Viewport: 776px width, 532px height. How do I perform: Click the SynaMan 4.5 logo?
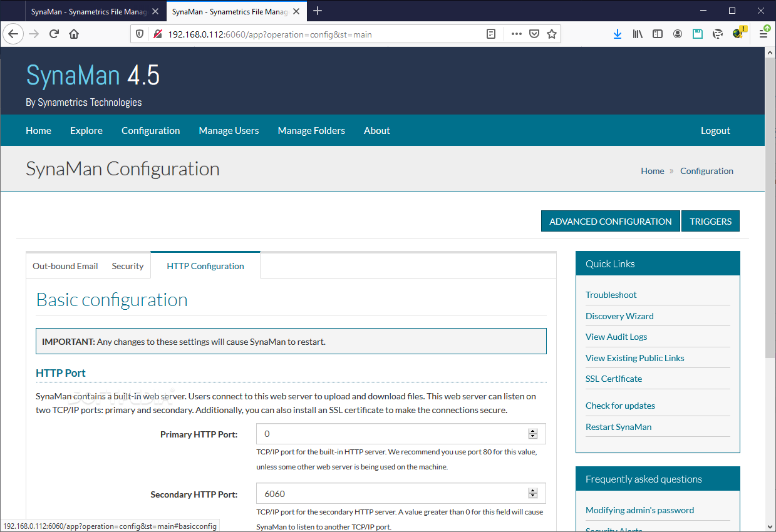[93, 76]
